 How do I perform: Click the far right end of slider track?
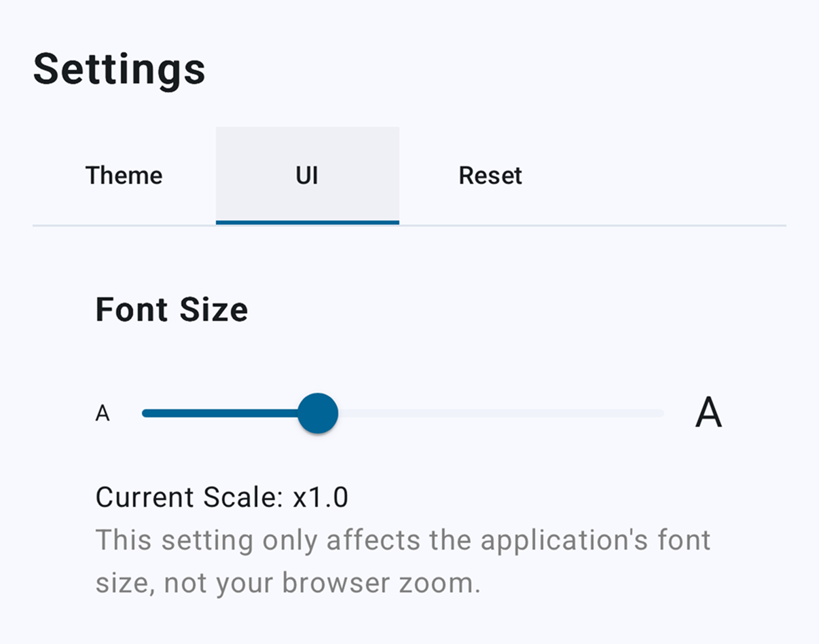coord(659,413)
